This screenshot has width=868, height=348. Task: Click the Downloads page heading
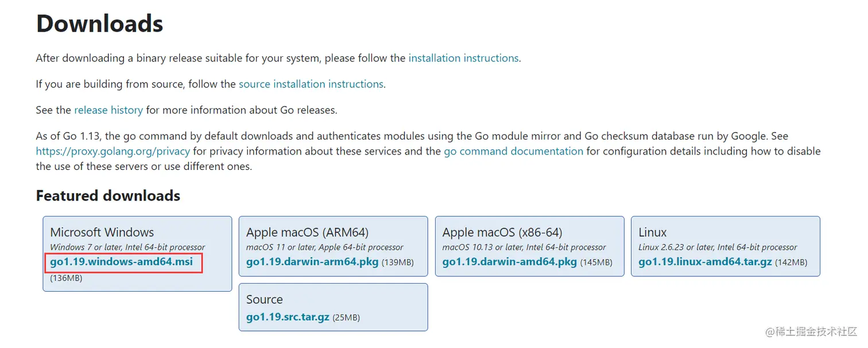[x=99, y=24]
